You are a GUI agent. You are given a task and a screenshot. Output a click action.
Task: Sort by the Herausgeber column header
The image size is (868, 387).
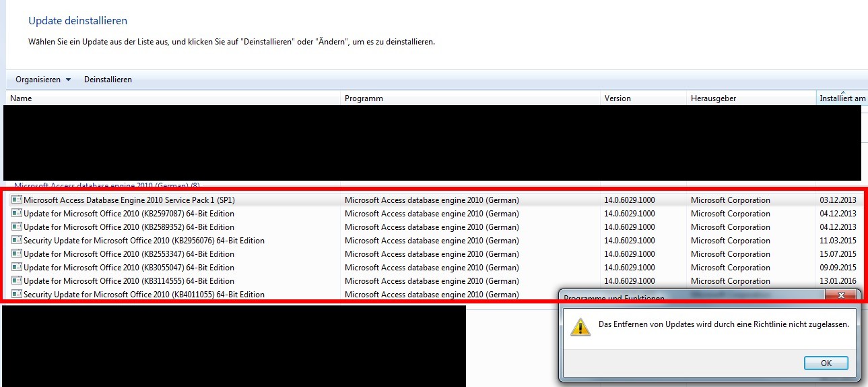click(752, 98)
